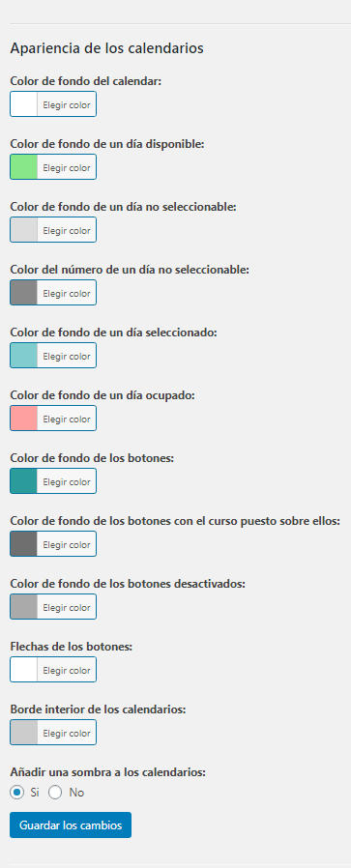Viewport: 351px width, 868px height.
Task: Click the dark gray swatch for número no seleccionable
Action: [x=24, y=293]
